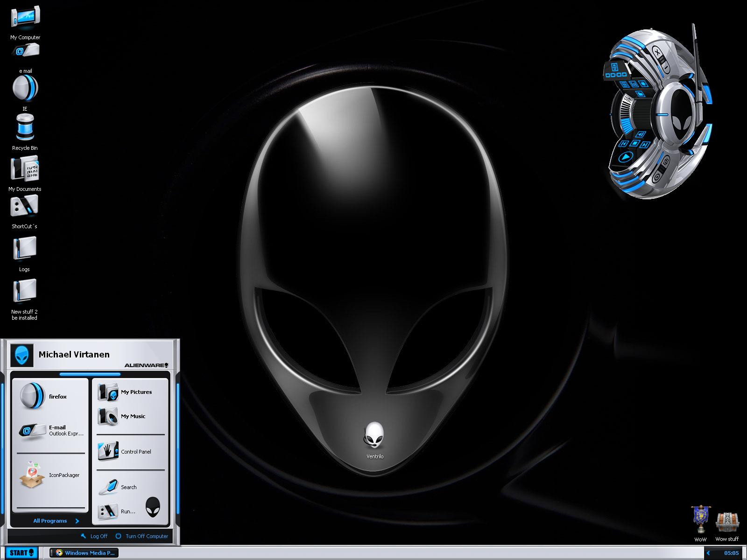Image resolution: width=747 pixels, height=560 pixels.
Task: Open My Documents folder icon
Action: [25, 174]
